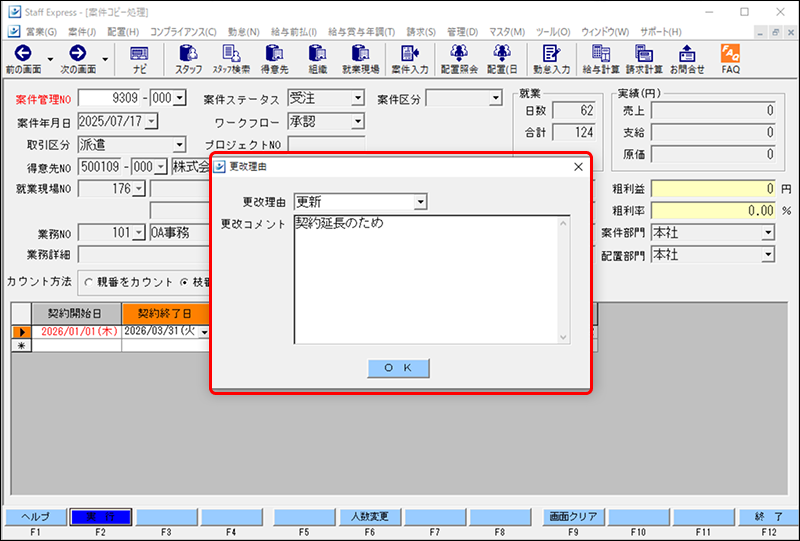Click the 終了 F12 button

point(769,517)
